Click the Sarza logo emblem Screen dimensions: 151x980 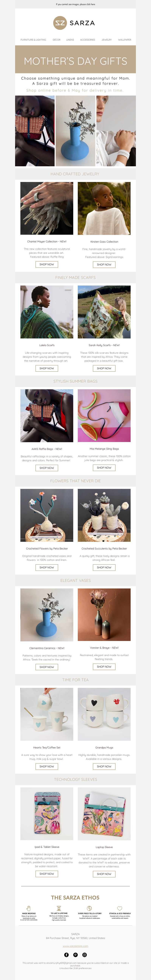[60, 23]
